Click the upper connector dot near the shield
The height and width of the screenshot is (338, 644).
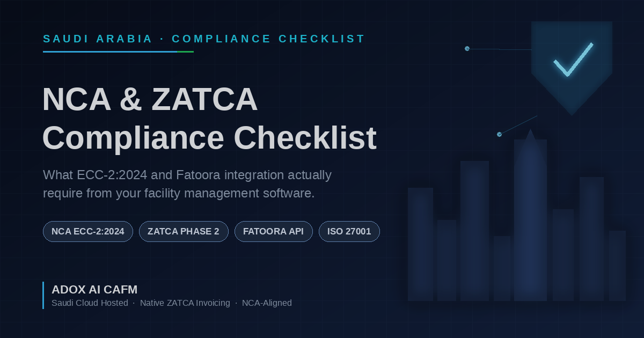point(467,48)
